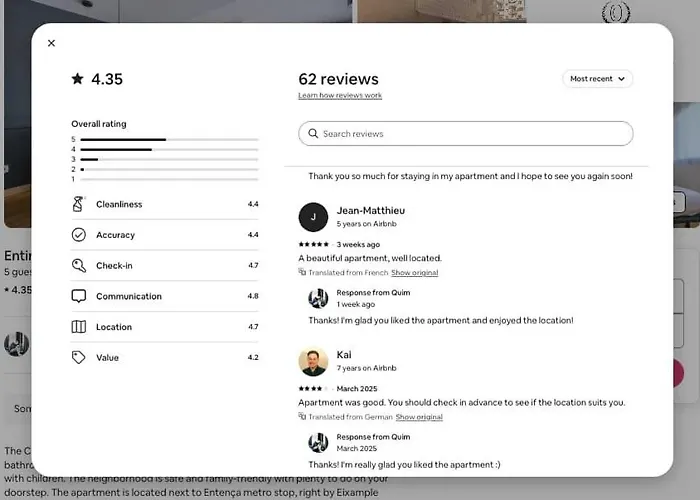
Task: Click the 4-star rating distribution bar
Action: coord(169,150)
